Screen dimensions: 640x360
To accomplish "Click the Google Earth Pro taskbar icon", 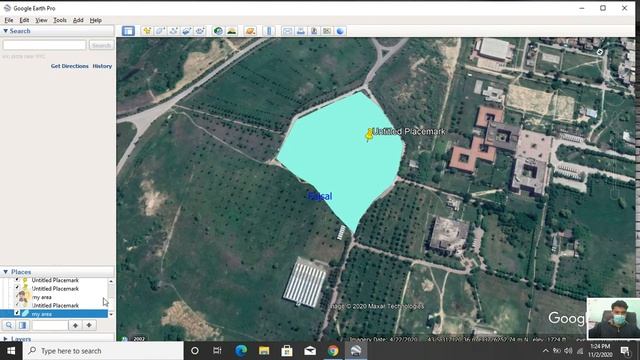I will [x=356, y=351].
